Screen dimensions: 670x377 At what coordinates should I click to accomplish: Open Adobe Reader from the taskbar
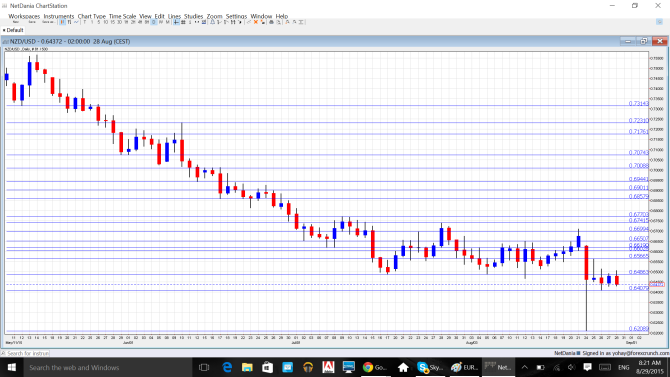pyautogui.click(x=328, y=368)
